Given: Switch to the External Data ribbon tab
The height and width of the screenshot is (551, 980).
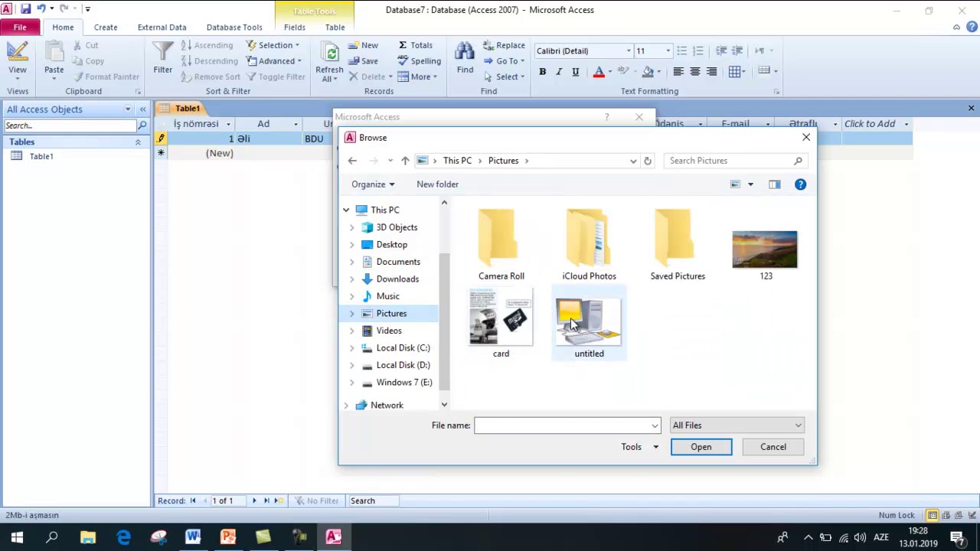Looking at the screenshot, I should coord(162,28).
